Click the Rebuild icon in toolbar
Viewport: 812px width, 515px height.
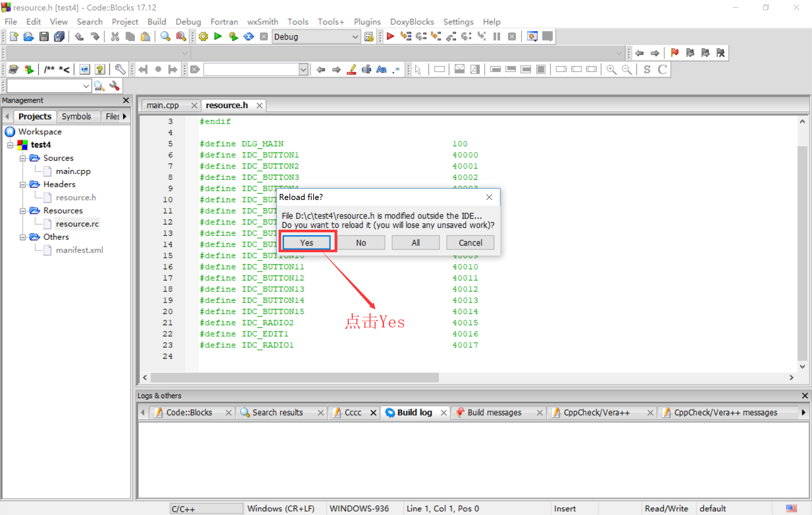click(x=248, y=36)
